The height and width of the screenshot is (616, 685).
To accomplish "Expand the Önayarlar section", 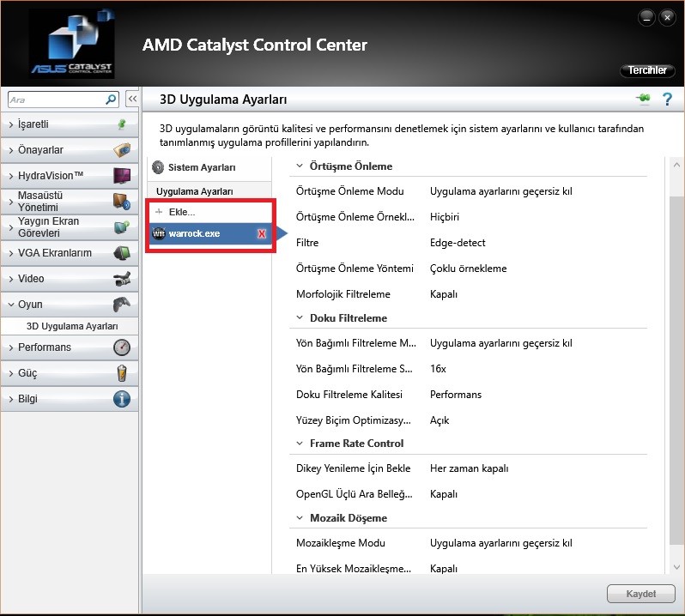I will click(x=11, y=150).
